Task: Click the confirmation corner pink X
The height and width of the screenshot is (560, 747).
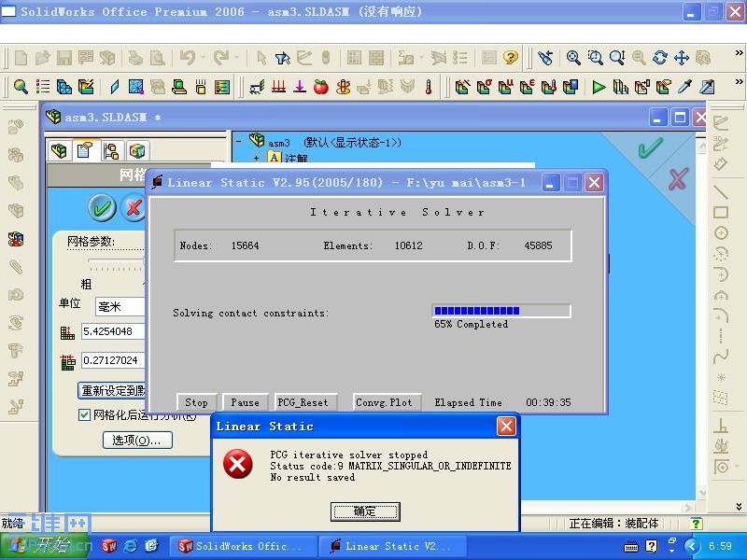Action: click(678, 179)
